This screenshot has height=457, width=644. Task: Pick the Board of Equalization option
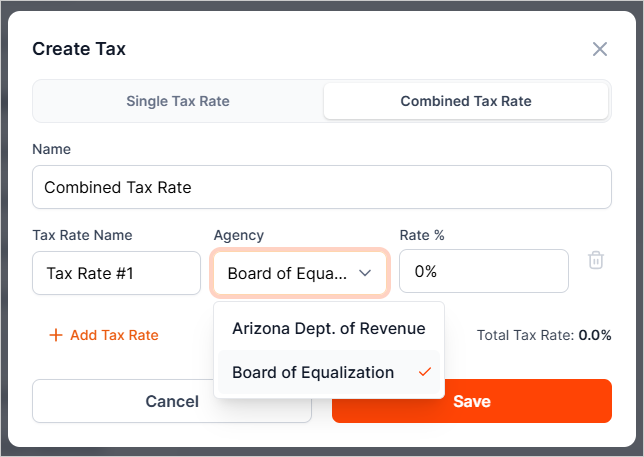pyautogui.click(x=313, y=372)
